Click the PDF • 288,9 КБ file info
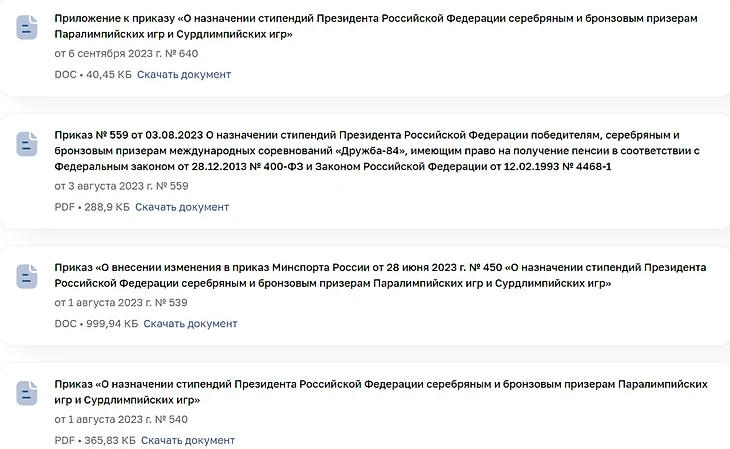The height and width of the screenshot is (449, 730). (x=92, y=207)
